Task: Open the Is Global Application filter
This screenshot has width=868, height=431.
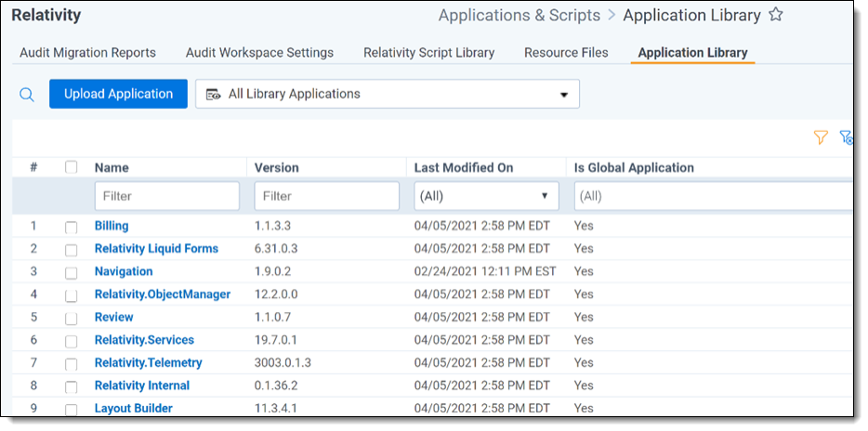Action: coord(712,196)
